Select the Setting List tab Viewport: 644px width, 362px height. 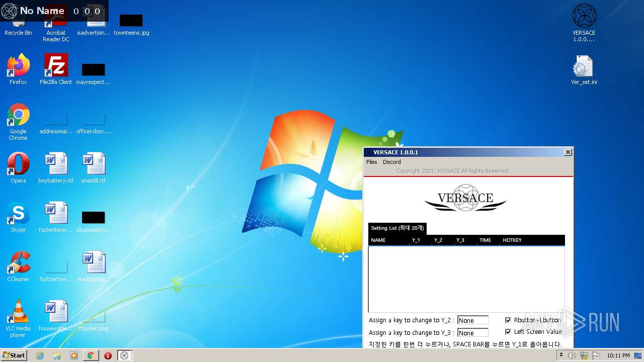point(397,228)
